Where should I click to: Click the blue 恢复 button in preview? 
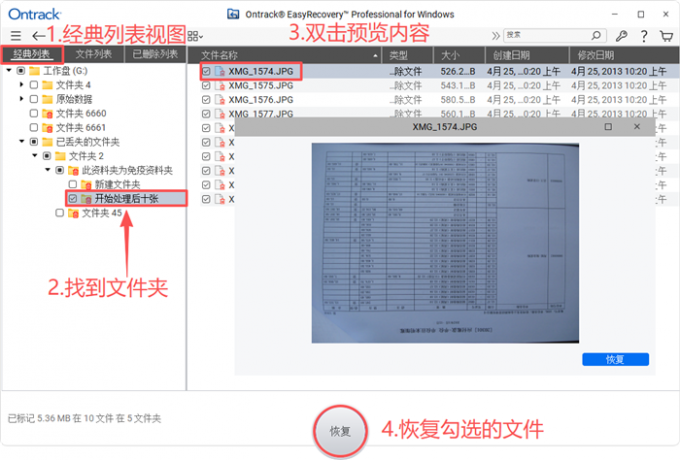pyautogui.click(x=615, y=359)
